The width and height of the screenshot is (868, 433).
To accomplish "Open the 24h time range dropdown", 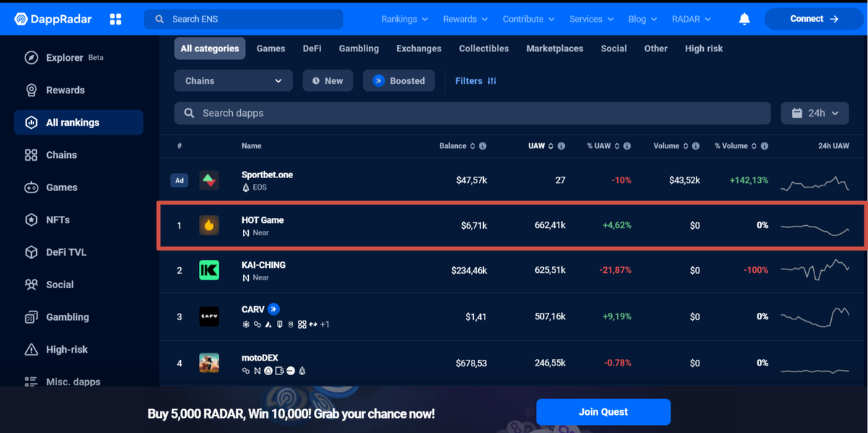I will point(814,113).
